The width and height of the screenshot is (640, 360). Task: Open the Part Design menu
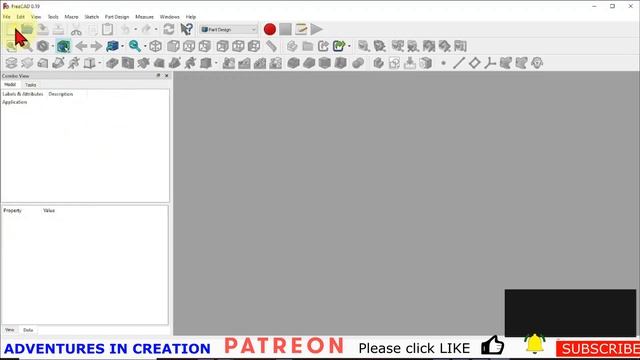tap(117, 17)
